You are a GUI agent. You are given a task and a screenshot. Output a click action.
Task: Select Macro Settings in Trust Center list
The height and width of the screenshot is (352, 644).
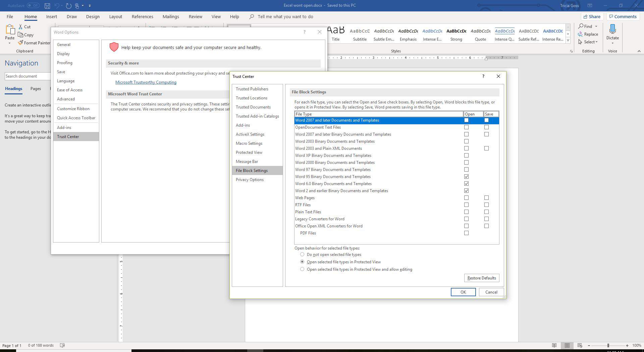[x=257, y=143]
